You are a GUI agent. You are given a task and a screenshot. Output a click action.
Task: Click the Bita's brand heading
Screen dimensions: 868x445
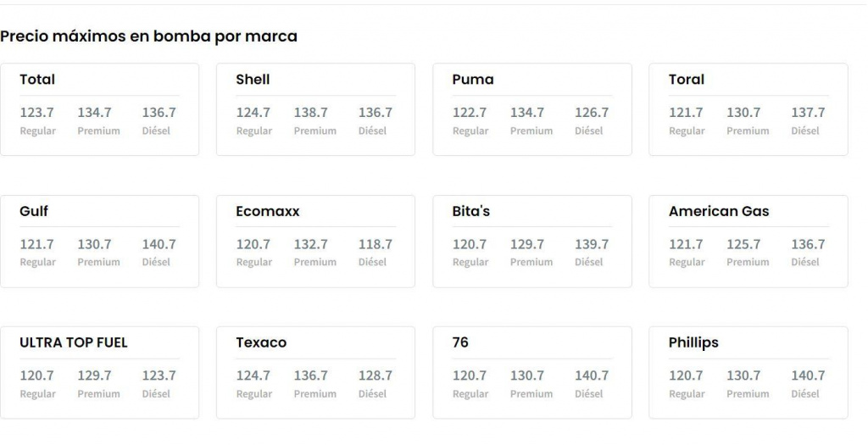[471, 211]
